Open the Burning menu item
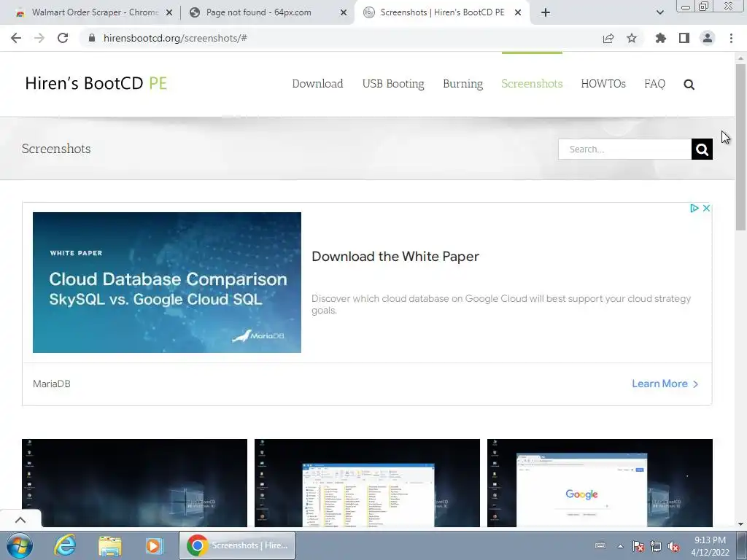The image size is (747, 560). click(462, 84)
